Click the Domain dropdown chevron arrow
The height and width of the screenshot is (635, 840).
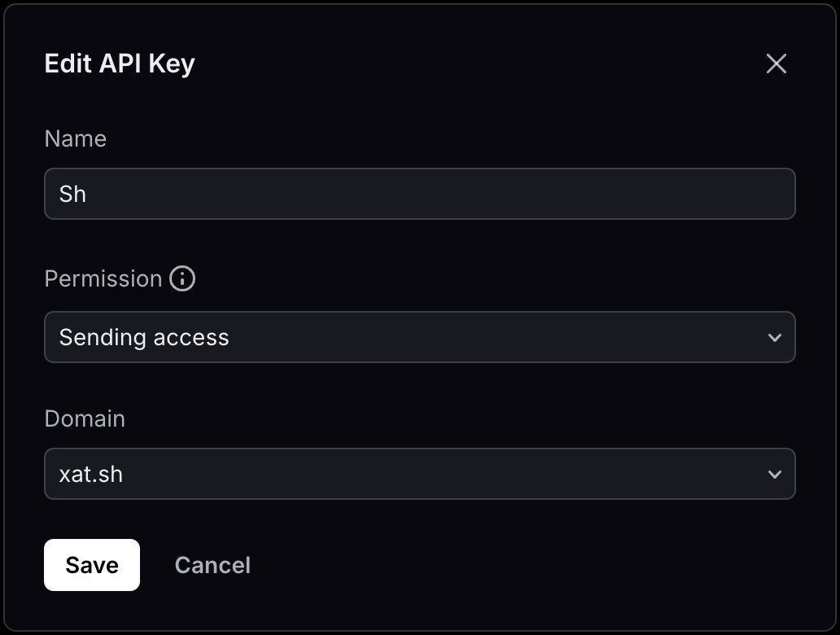pyautogui.click(x=774, y=474)
